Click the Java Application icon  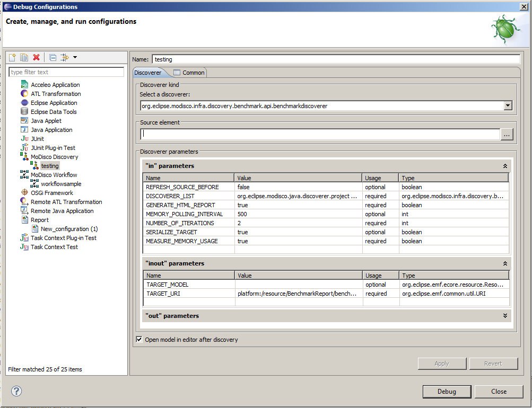coord(24,129)
